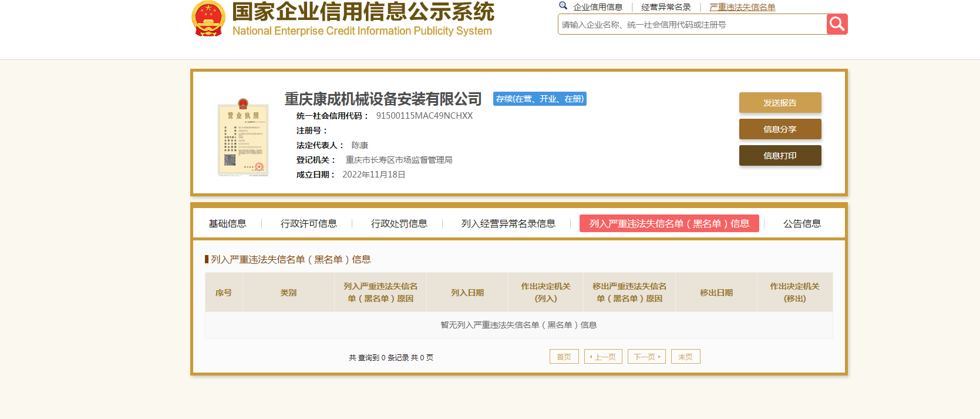Click the 成立日期 label

[315, 175]
